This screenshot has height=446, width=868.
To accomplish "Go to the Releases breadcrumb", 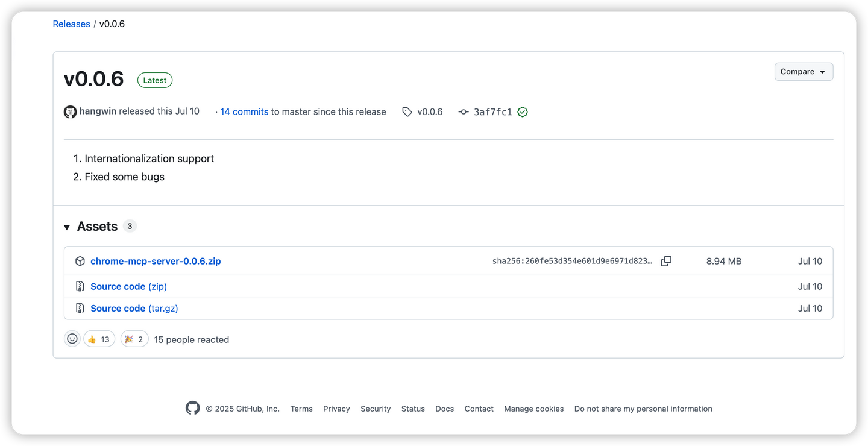I will click(x=71, y=24).
